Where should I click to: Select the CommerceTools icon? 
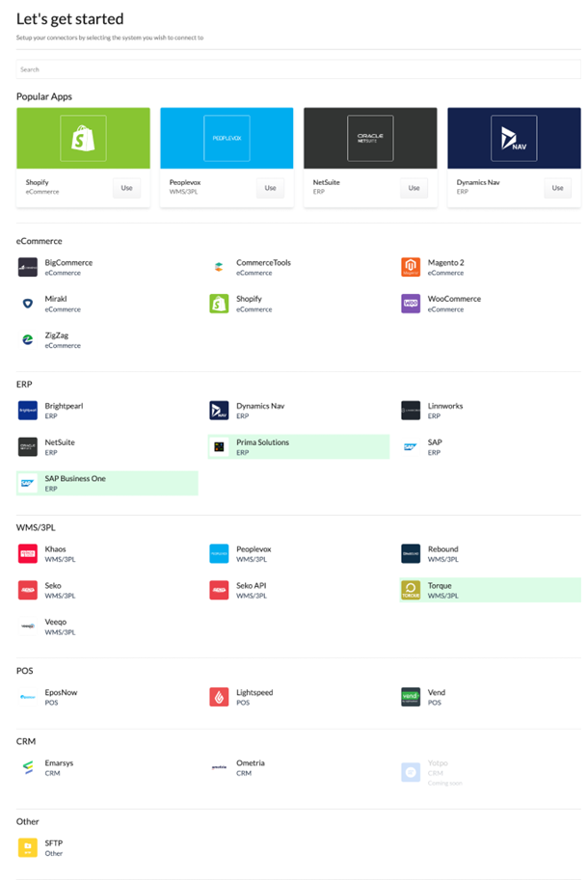coord(219,267)
